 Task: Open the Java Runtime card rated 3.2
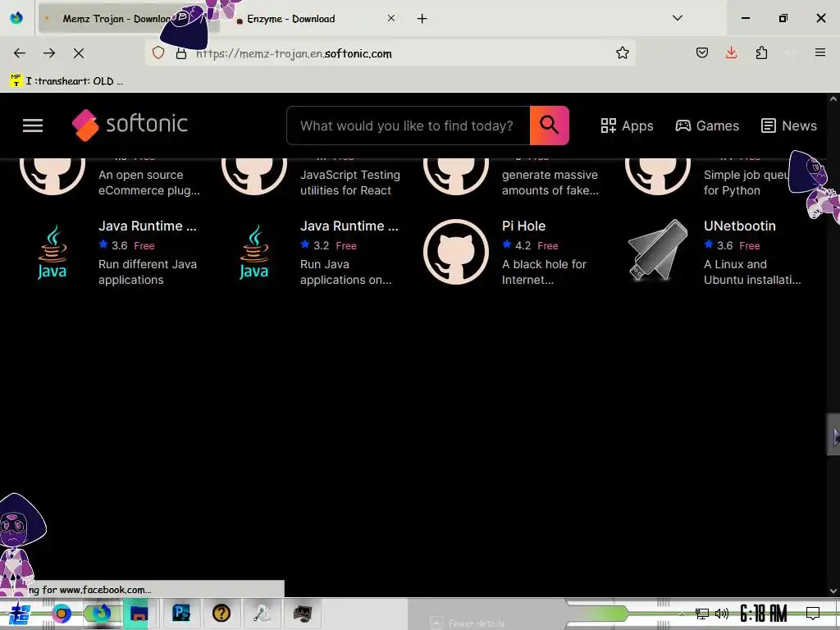349,226
